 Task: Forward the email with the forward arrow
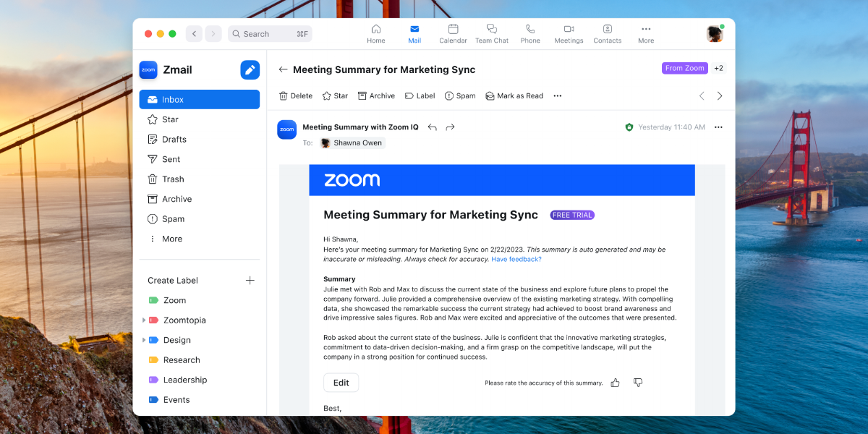[450, 127]
